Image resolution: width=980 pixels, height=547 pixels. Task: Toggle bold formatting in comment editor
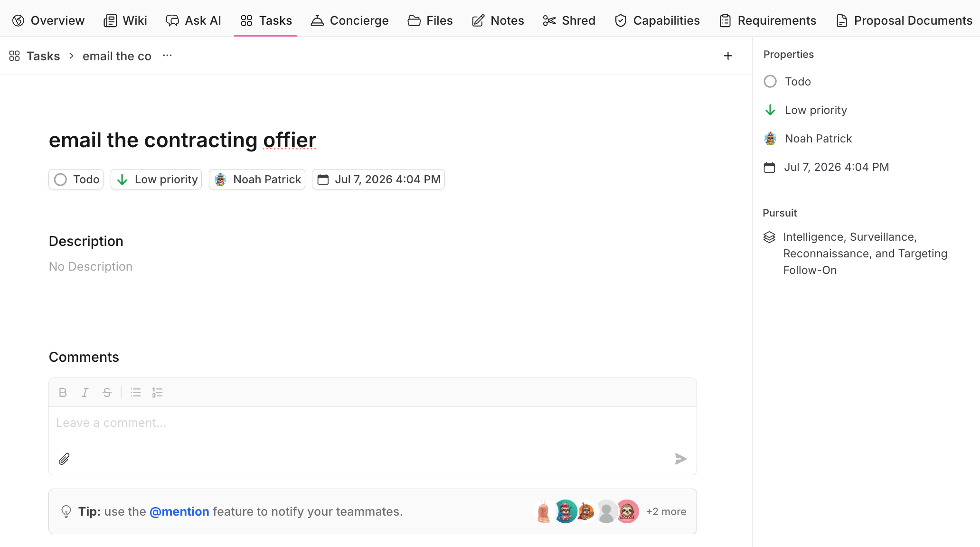pyautogui.click(x=63, y=393)
